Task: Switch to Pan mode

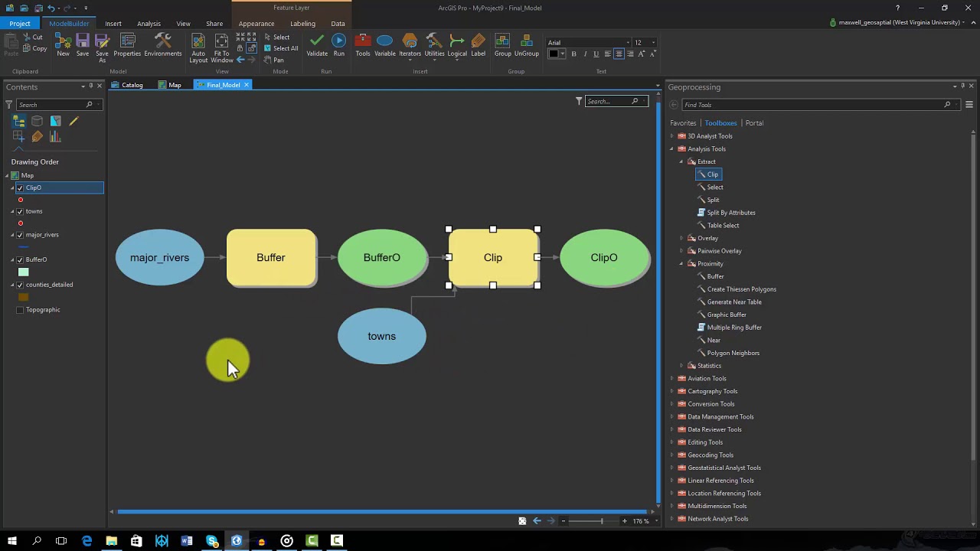Action: [273, 60]
